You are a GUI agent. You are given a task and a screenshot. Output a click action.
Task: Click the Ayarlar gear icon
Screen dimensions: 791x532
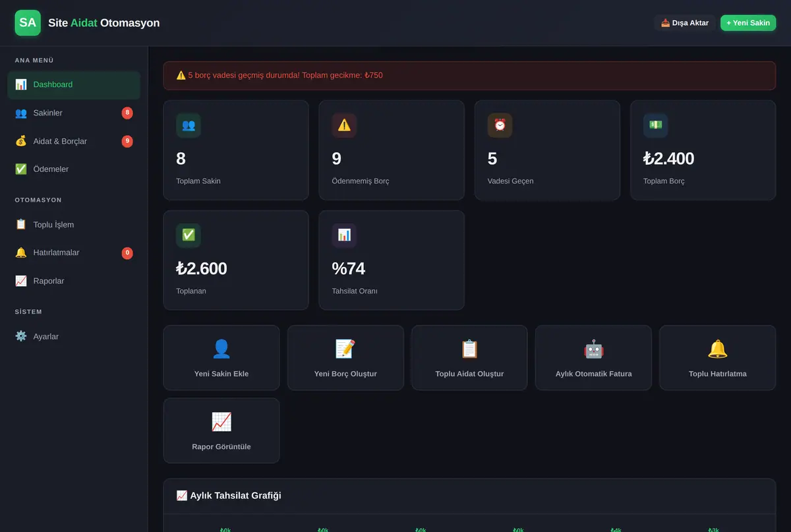[21, 336]
